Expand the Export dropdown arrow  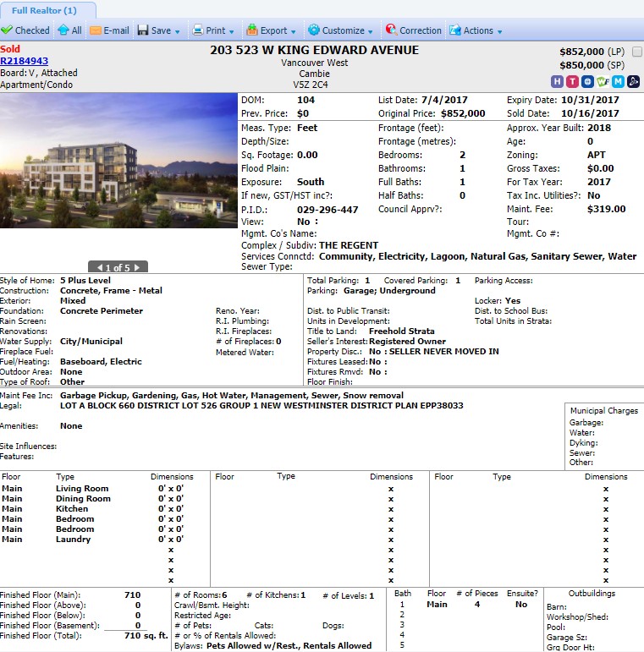[x=294, y=31]
